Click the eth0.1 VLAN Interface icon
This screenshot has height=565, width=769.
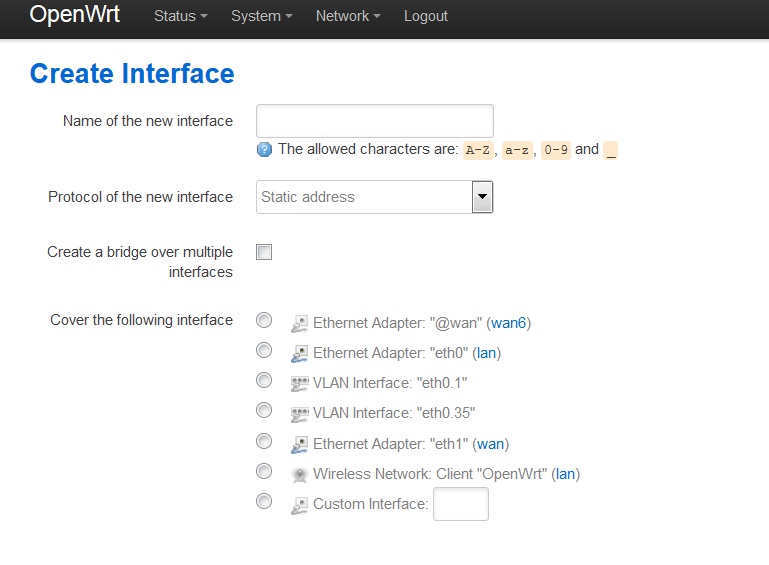coord(299,383)
